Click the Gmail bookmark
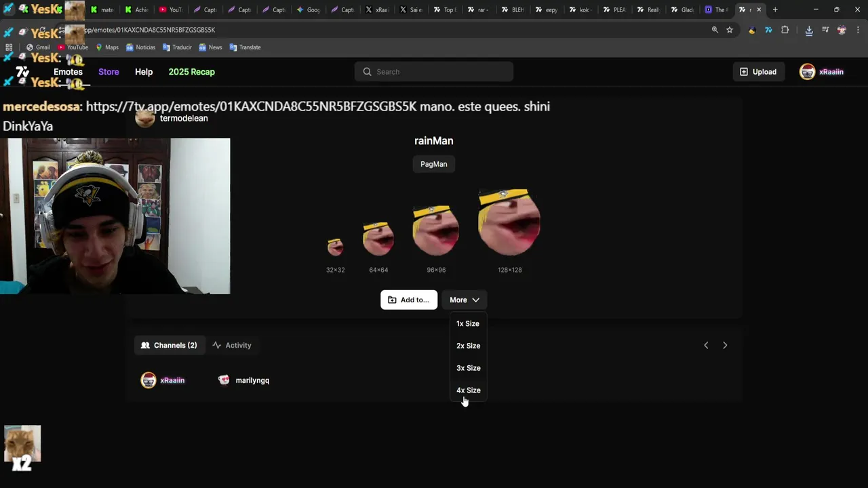 (38, 47)
